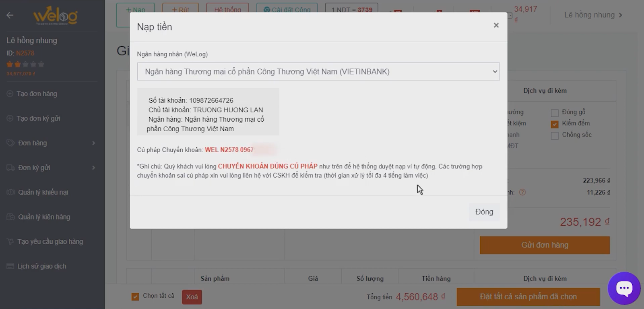
Task: Click the red Xoá button
Action: (192, 297)
